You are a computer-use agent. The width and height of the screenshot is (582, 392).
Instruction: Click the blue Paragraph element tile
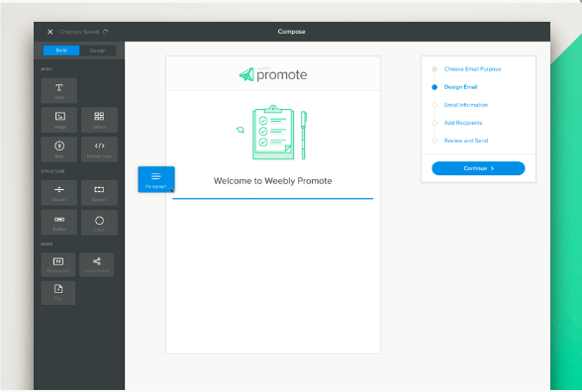pyautogui.click(x=156, y=179)
